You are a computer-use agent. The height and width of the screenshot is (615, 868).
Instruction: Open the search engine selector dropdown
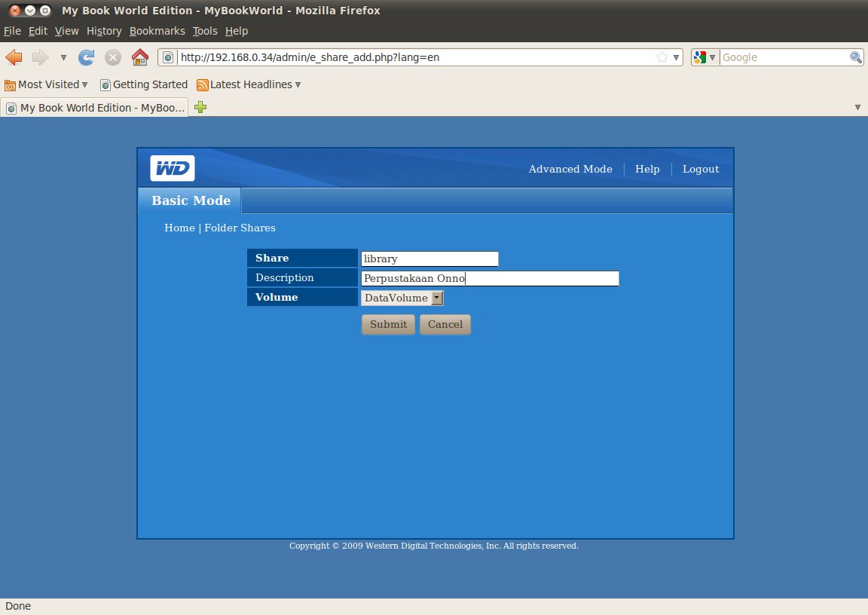[704, 57]
